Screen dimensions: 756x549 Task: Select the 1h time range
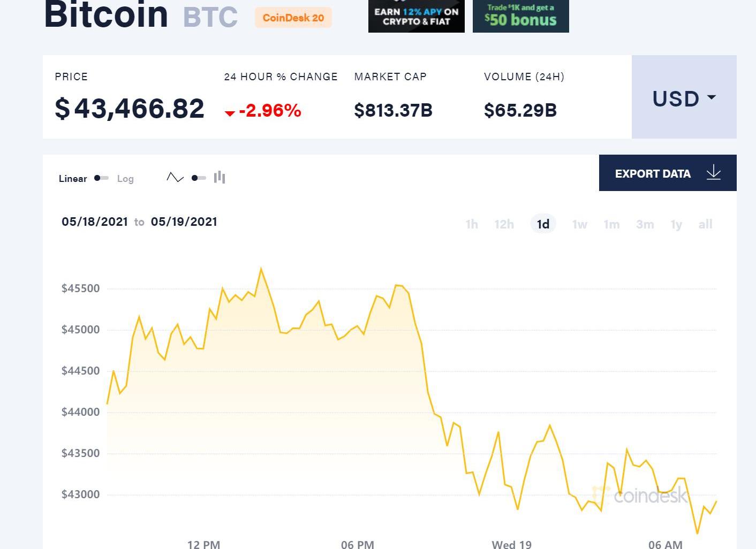coord(472,224)
